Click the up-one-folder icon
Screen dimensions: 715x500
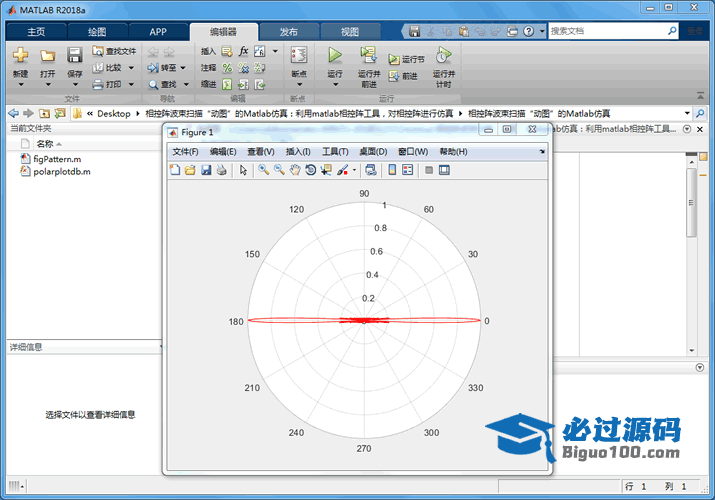click(44, 113)
